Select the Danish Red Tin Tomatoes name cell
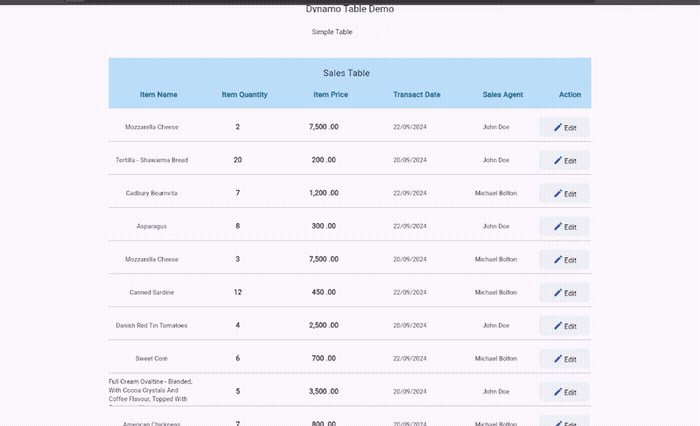700x426 pixels. click(152, 325)
